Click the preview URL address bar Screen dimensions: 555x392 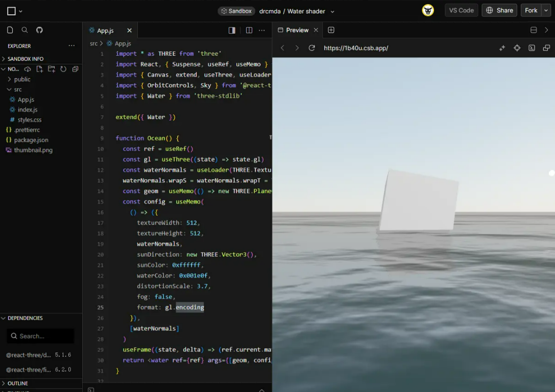pyautogui.click(x=356, y=48)
